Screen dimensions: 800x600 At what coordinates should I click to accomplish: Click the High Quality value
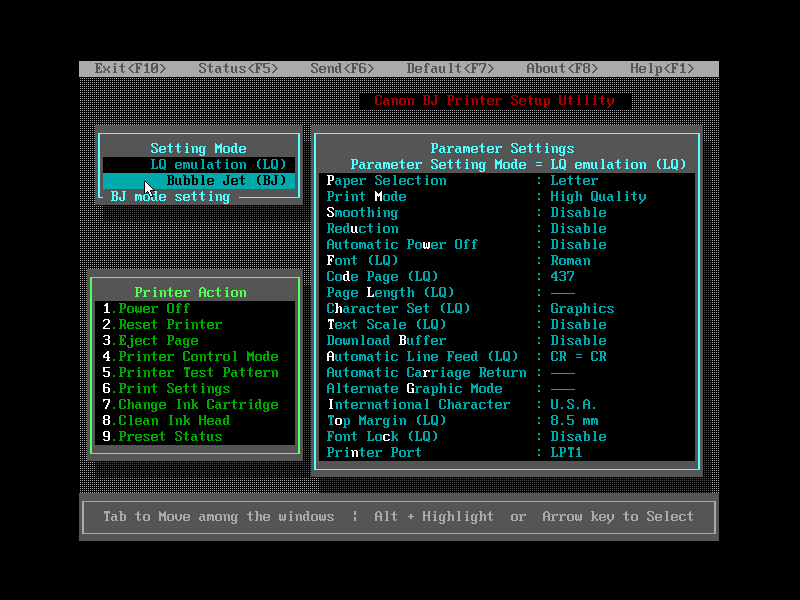[598, 196]
